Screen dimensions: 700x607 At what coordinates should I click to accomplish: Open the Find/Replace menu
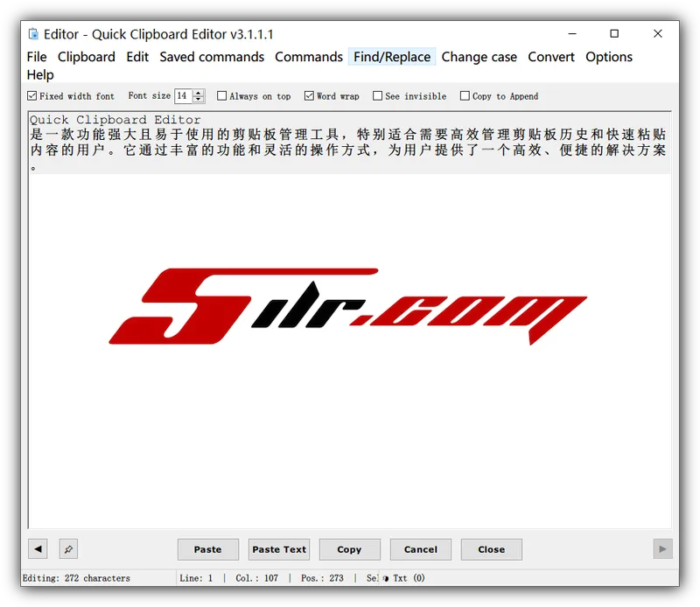click(x=392, y=57)
